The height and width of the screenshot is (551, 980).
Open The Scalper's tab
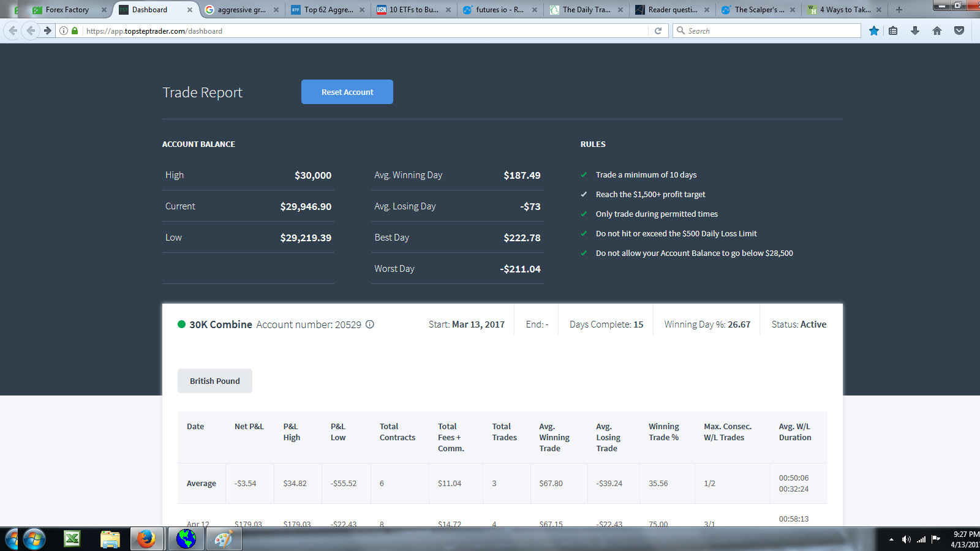[x=759, y=10]
